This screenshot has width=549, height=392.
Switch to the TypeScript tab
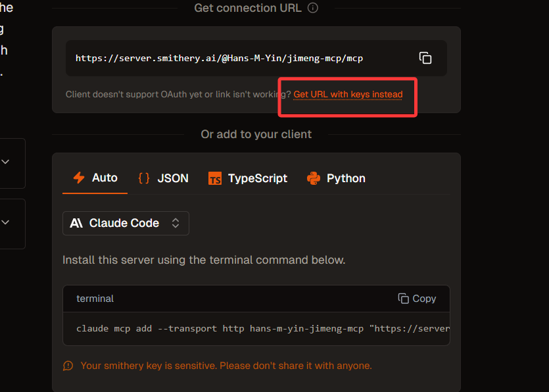[247, 178]
